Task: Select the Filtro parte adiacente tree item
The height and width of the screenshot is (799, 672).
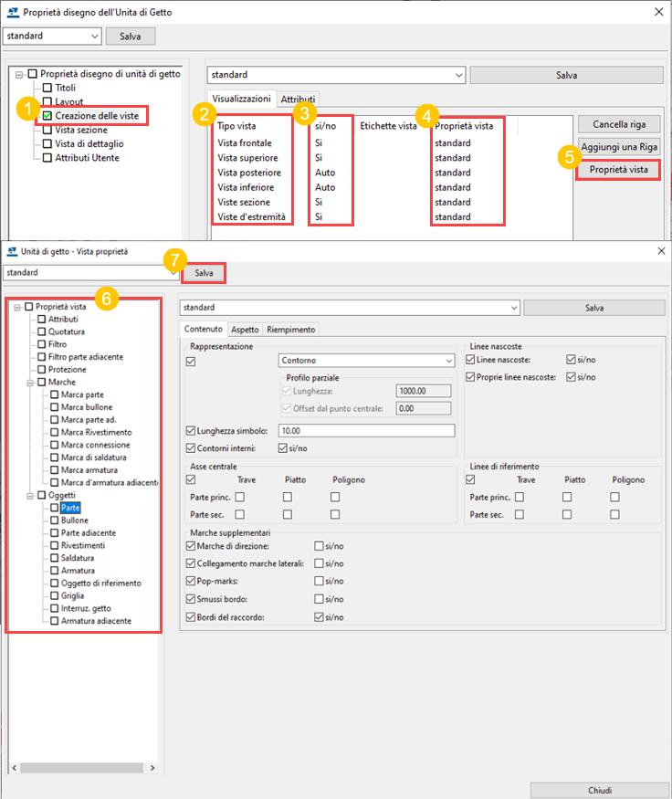Action: tap(86, 357)
